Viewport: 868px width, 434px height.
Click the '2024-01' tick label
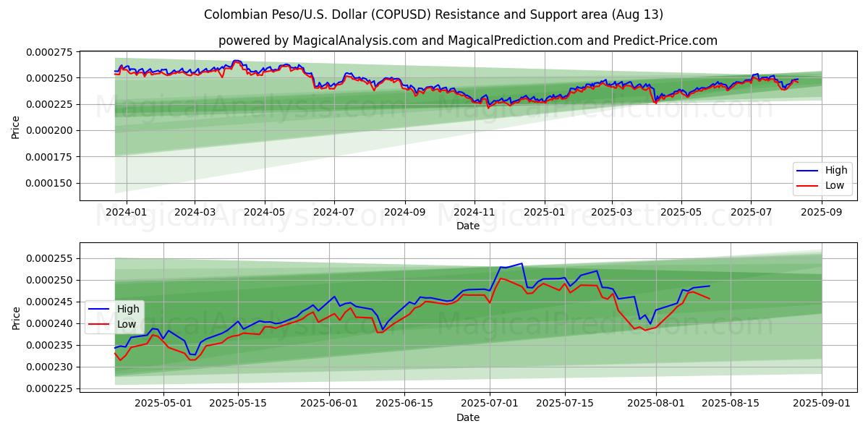pyautogui.click(x=127, y=212)
